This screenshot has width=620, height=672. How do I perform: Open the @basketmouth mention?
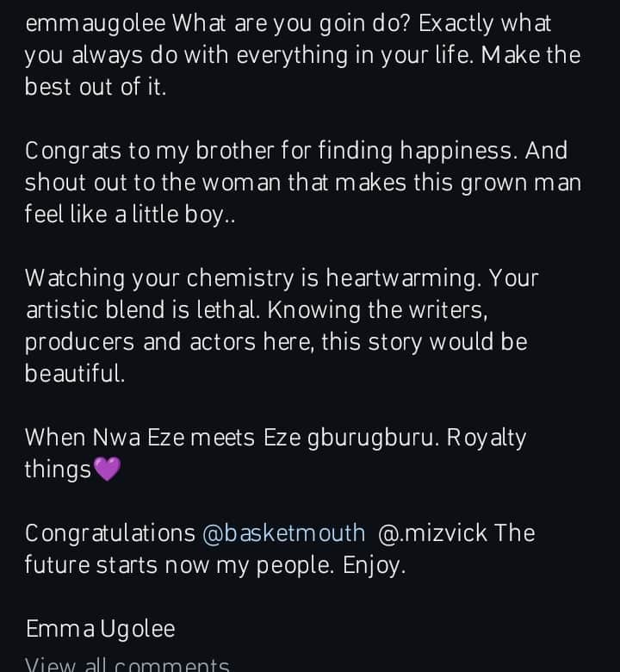coord(283,533)
